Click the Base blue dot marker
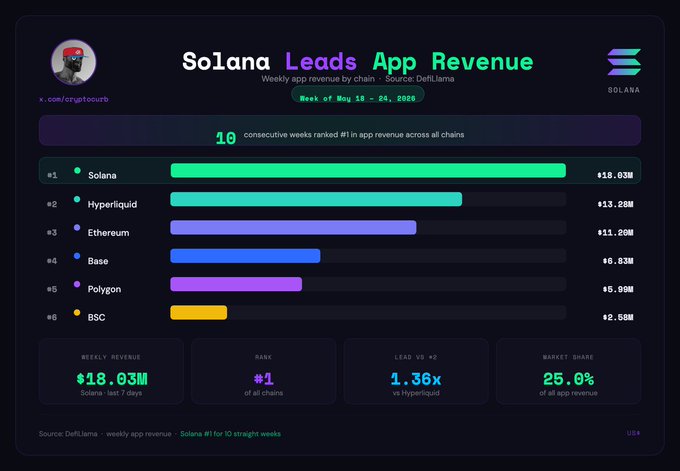This screenshot has height=471, width=680. click(x=77, y=256)
